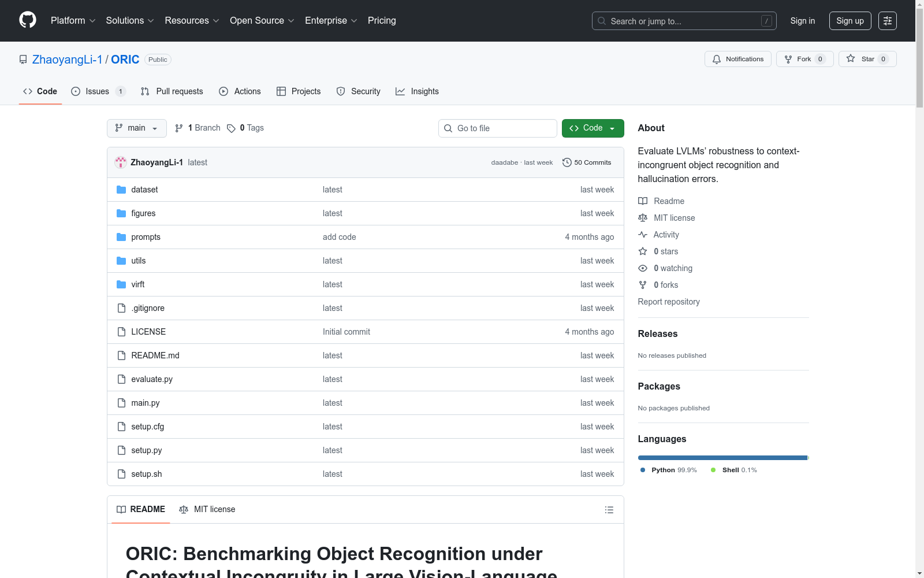Image resolution: width=924 pixels, height=578 pixels.
Task: Switch to the Code tab
Action: tap(40, 91)
